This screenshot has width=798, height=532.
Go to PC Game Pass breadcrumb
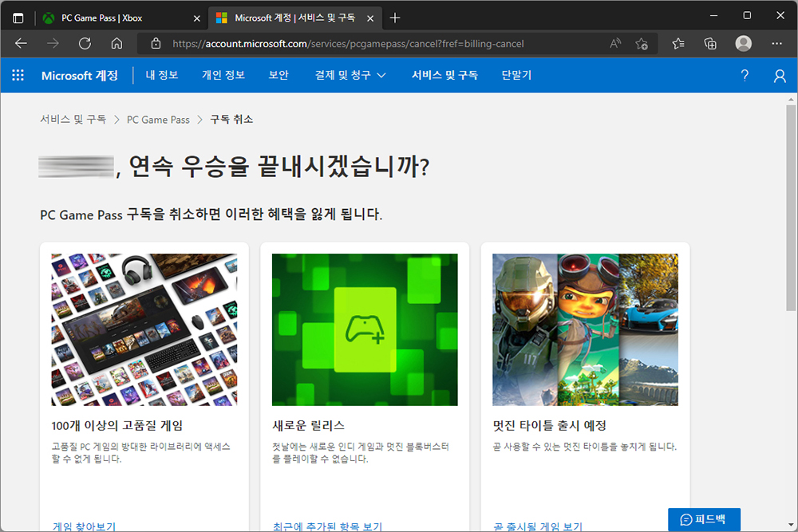tap(158, 120)
